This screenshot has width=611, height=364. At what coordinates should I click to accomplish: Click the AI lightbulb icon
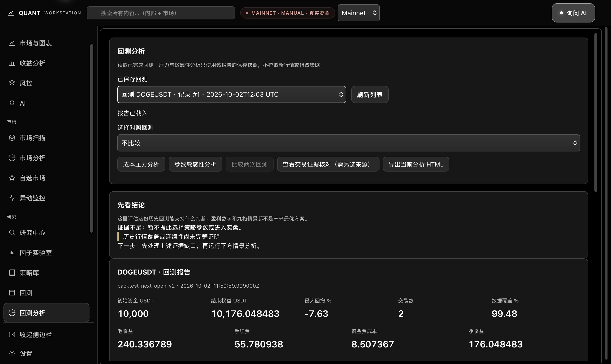click(12, 103)
